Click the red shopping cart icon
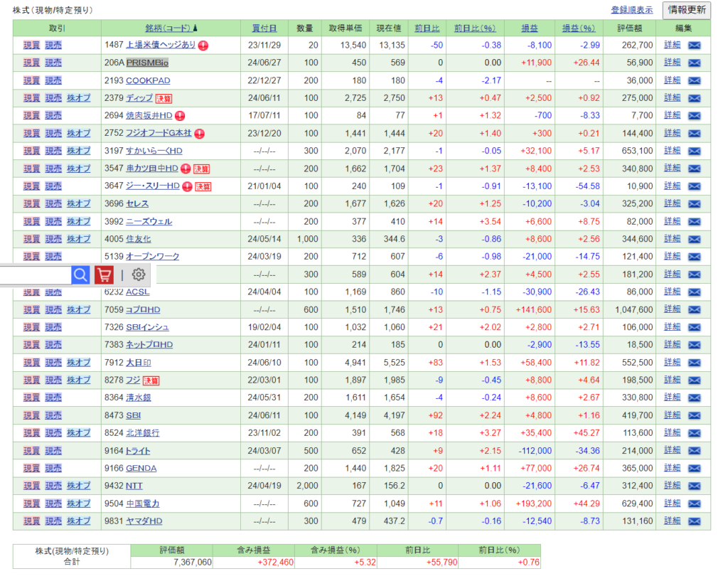This screenshot has height=581, width=728. coord(104,274)
